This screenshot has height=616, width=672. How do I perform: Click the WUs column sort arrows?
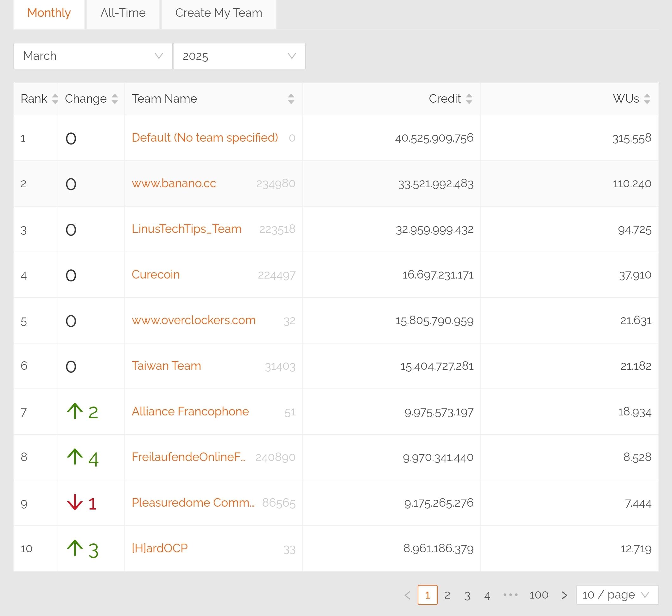point(647,99)
